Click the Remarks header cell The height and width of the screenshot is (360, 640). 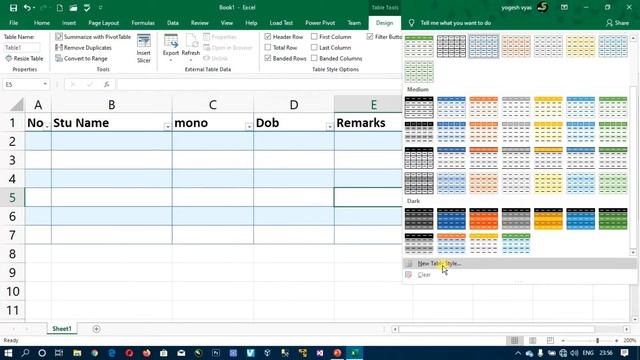(x=368, y=122)
